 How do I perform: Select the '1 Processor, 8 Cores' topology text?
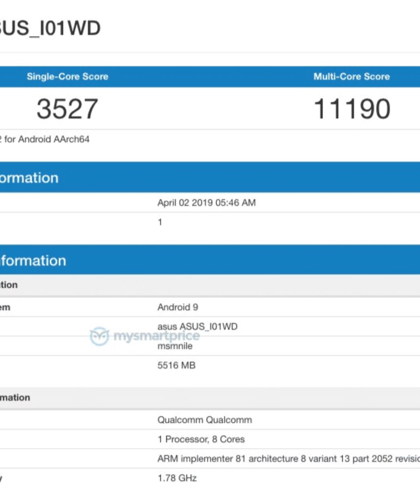point(201,439)
